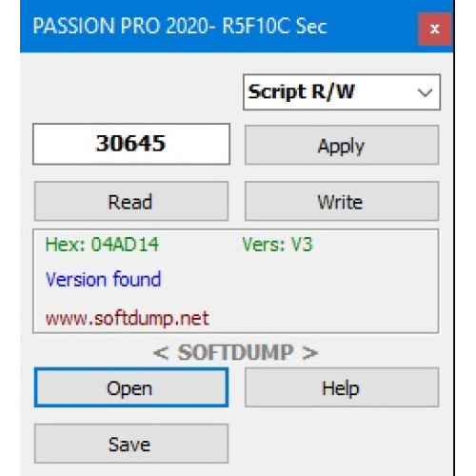This screenshot has height=476, width=476.
Task: Click the PASSION PRO 2020 title bar text
Action: 180,26
